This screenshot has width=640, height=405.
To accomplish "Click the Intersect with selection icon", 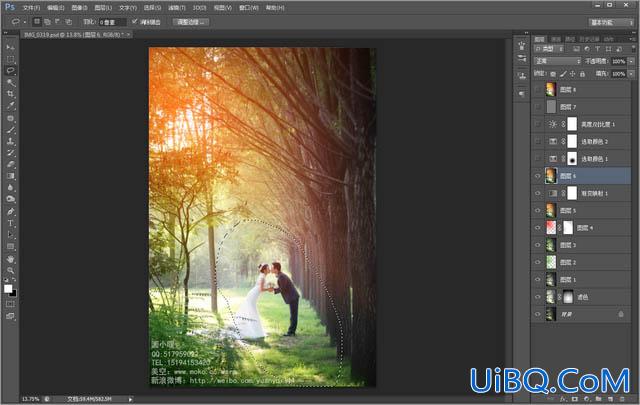I will point(68,22).
